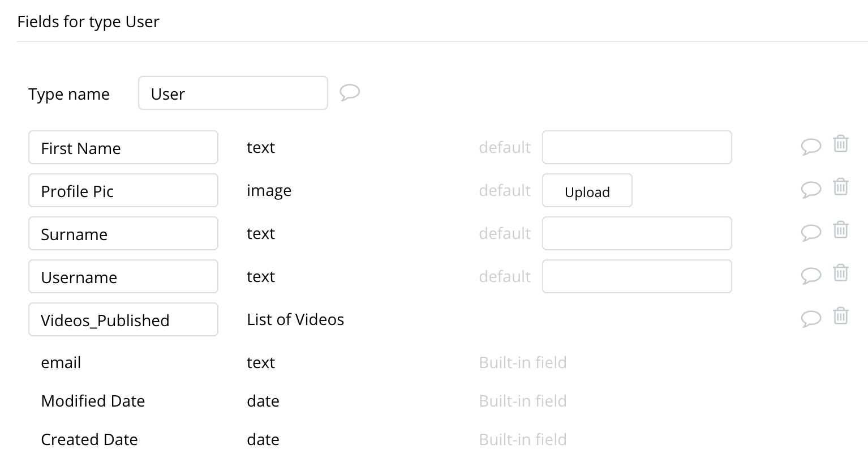Open comments for Videos_Published field

pyautogui.click(x=811, y=318)
